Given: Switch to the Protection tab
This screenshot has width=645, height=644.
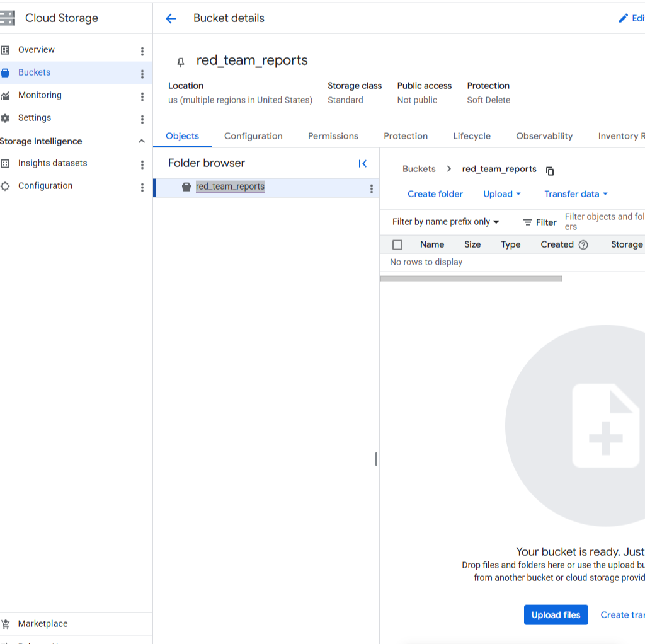Looking at the screenshot, I should click(406, 136).
